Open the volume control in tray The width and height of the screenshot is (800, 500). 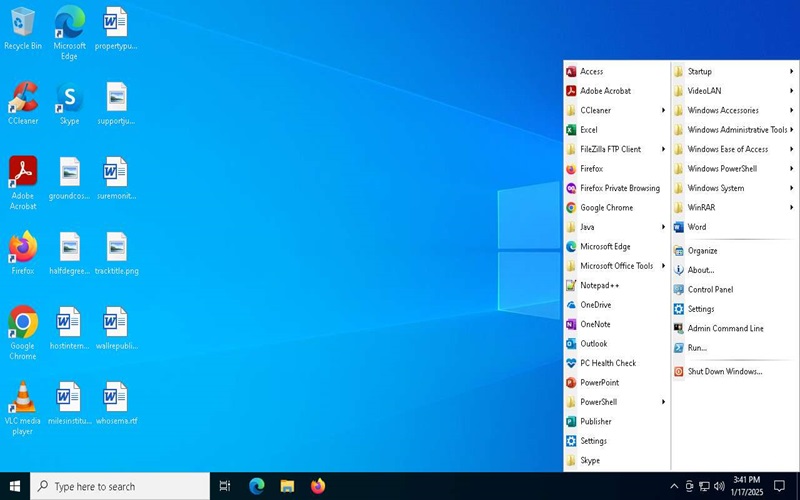click(x=719, y=486)
